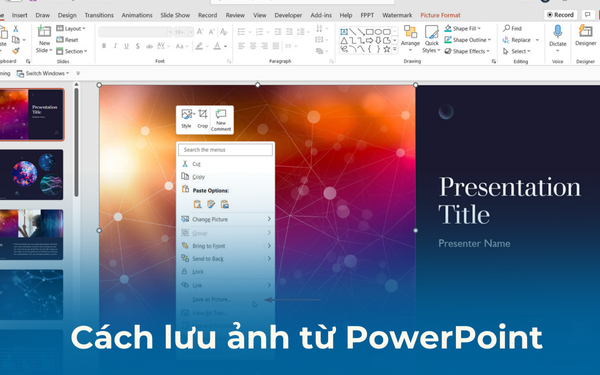The image size is (600, 375).
Task: Click Reset in Slides group
Action: [x=67, y=40]
